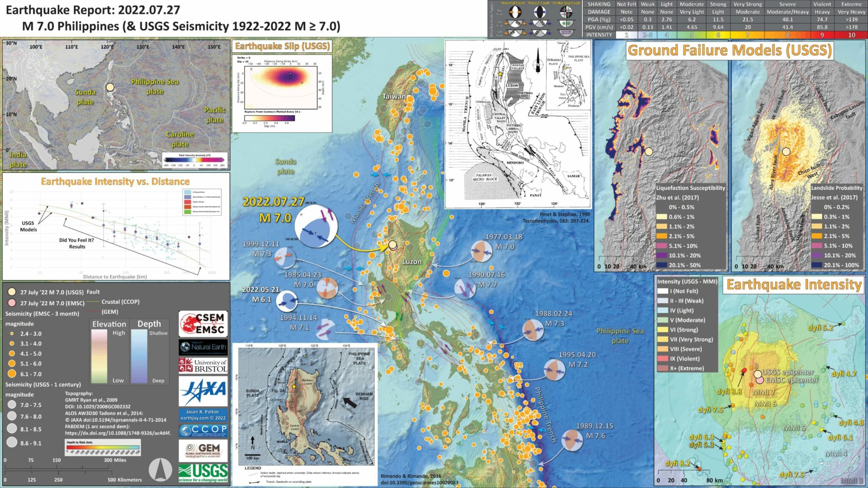Click intensity scale cell 7 in orange
Screen dimensions: 868x488
coord(748,35)
